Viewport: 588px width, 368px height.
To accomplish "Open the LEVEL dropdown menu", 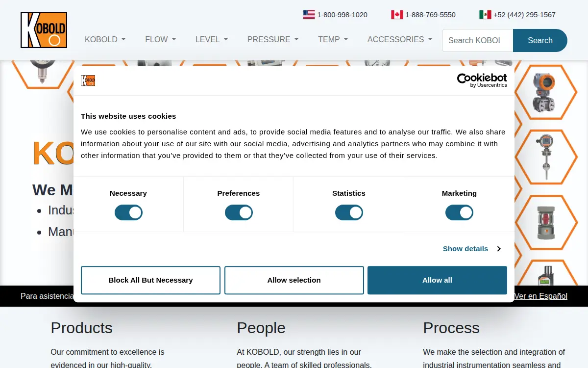I will (x=211, y=39).
